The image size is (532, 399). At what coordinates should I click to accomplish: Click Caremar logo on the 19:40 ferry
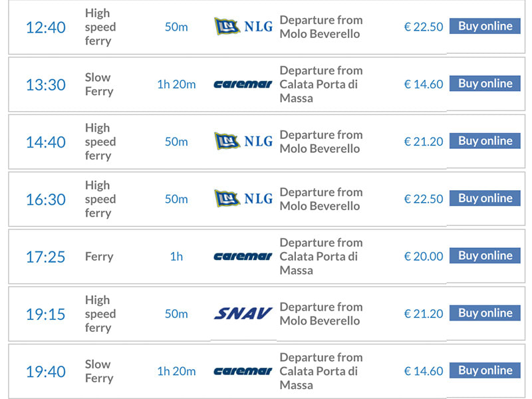[x=243, y=371]
